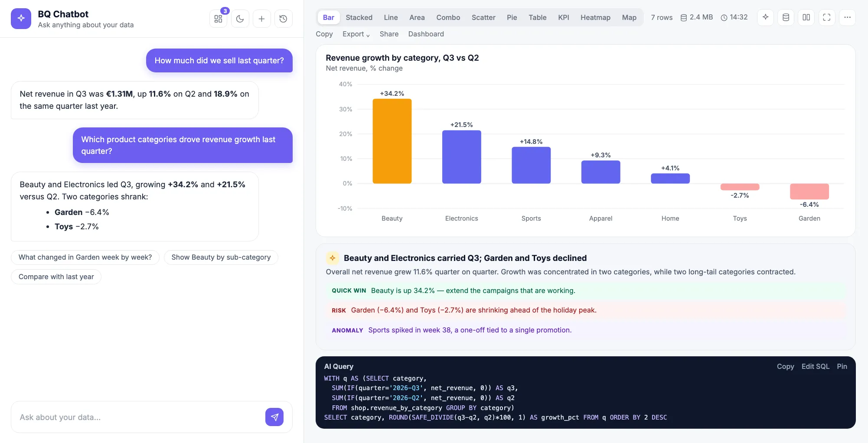Open the dashboards grid icon with badge
This screenshot has height=443, width=868.
218,19
